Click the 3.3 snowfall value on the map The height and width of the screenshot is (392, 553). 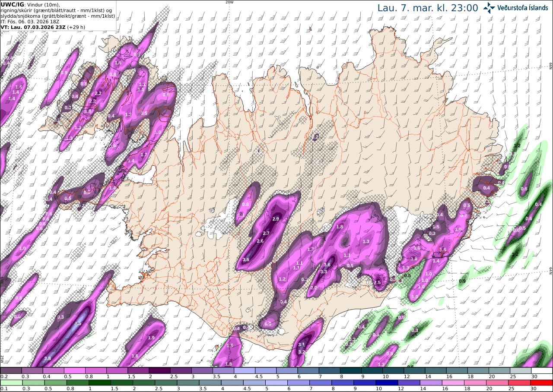coord(323,272)
